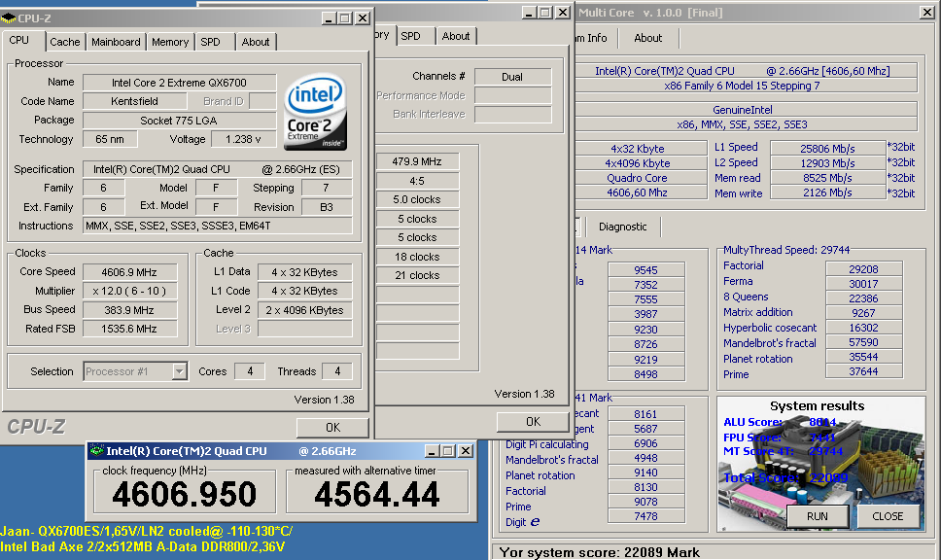The height and width of the screenshot is (560, 941).
Task: Start the benchmark with the RUN button
Action: pyautogui.click(x=818, y=516)
